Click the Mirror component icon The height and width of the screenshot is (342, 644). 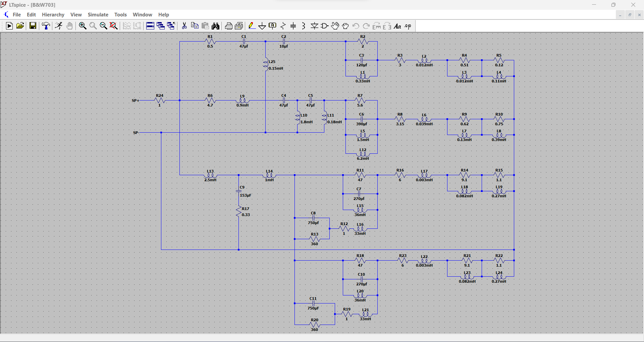[x=387, y=26]
